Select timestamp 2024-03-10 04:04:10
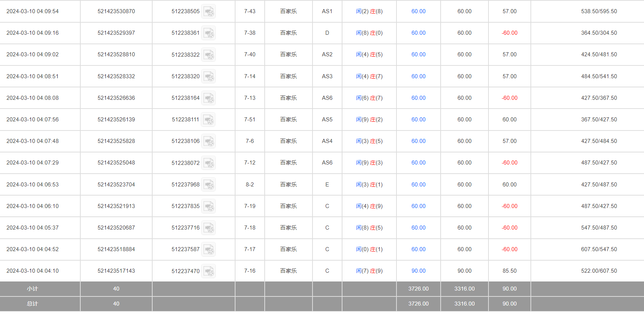The width and height of the screenshot is (644, 314). click(x=32, y=271)
